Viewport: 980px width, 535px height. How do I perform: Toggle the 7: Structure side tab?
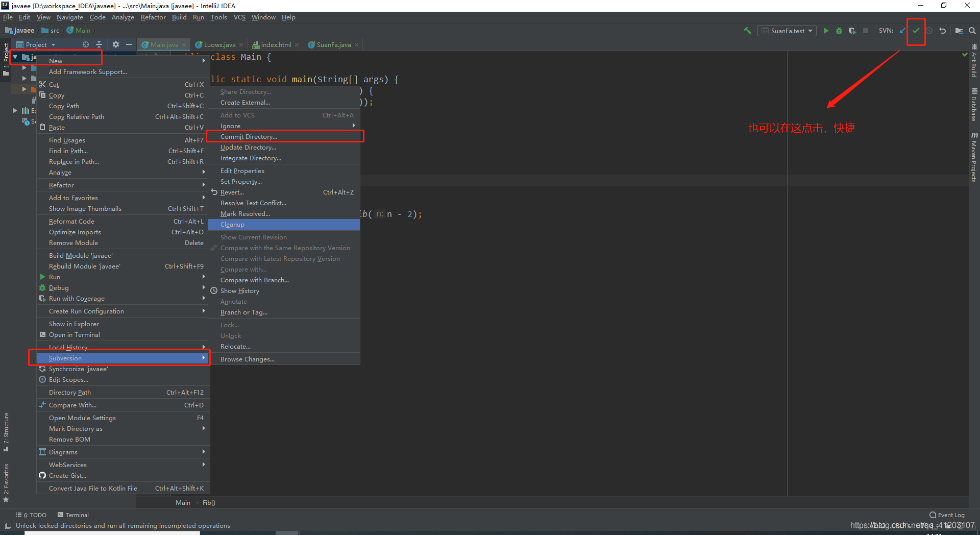(x=6, y=432)
